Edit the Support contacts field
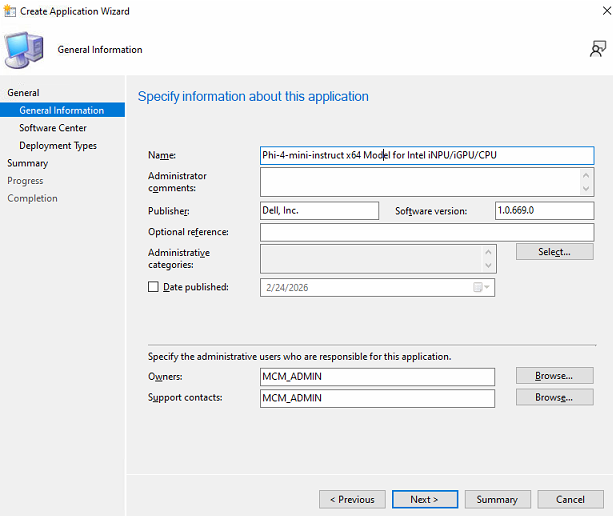This screenshot has width=613, height=516. pos(377,398)
